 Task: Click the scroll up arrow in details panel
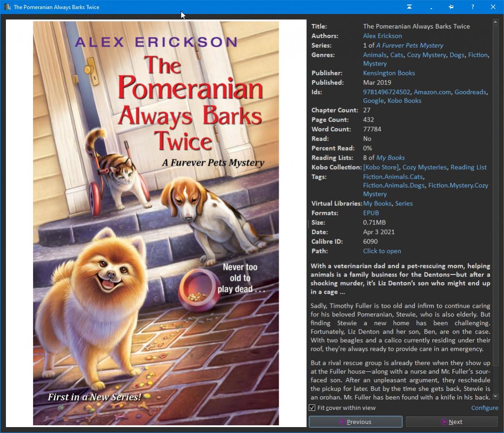[495, 22]
